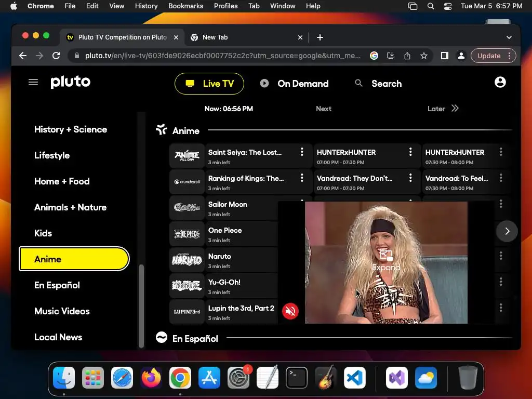Viewport: 532px width, 399px height.
Task: Open the Lupin the 3rd channel logo
Action: coord(187,312)
